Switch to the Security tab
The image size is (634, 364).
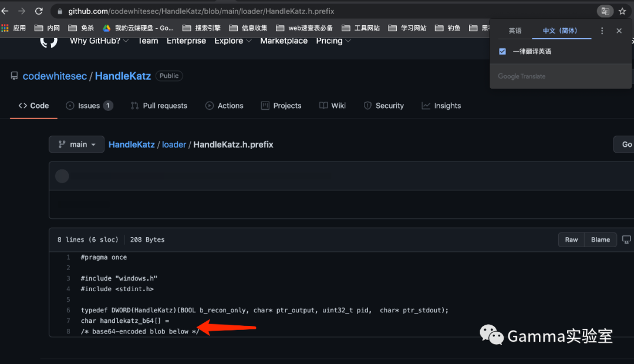(384, 106)
